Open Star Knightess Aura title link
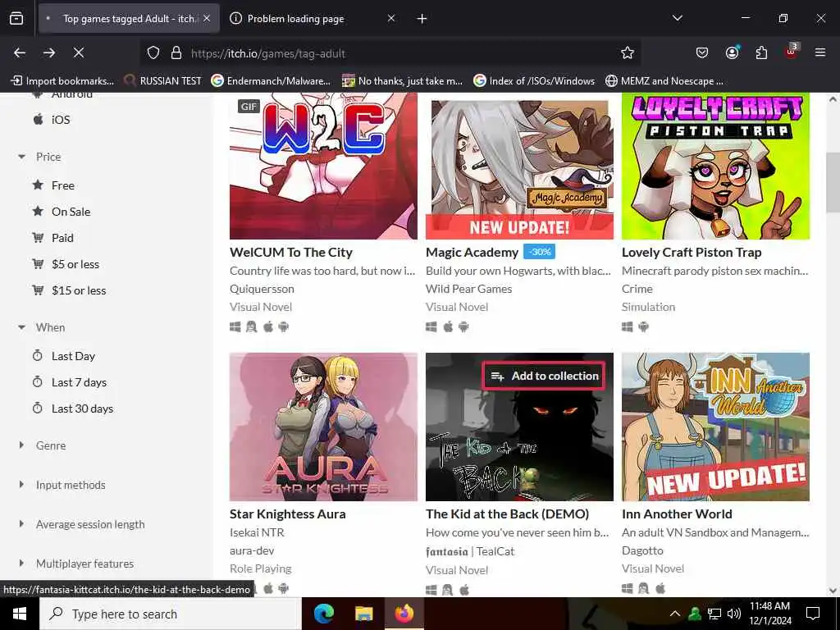Screen dimensions: 840x630 coord(288,514)
